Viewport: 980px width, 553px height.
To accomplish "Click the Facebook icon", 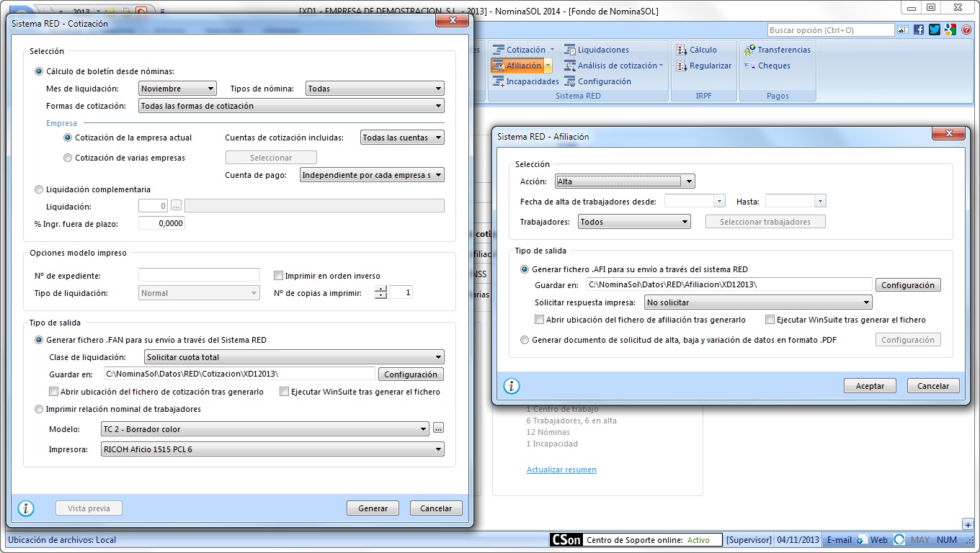I will point(919,30).
